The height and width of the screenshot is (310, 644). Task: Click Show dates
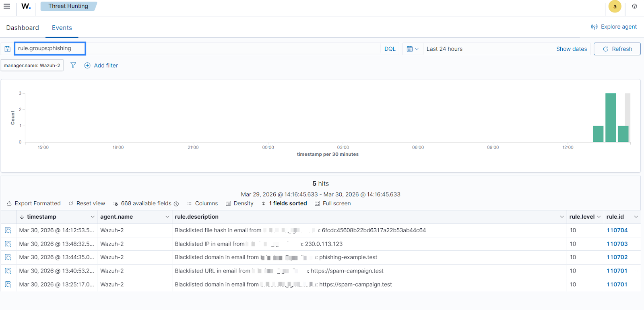tap(572, 49)
